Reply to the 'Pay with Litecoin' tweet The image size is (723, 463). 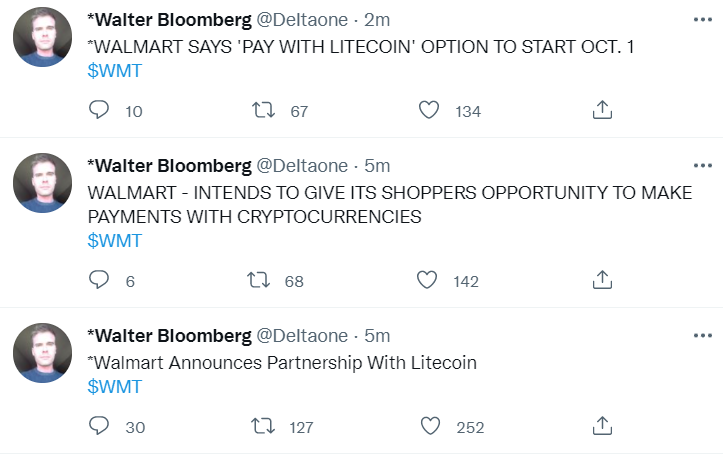pyautogui.click(x=99, y=110)
